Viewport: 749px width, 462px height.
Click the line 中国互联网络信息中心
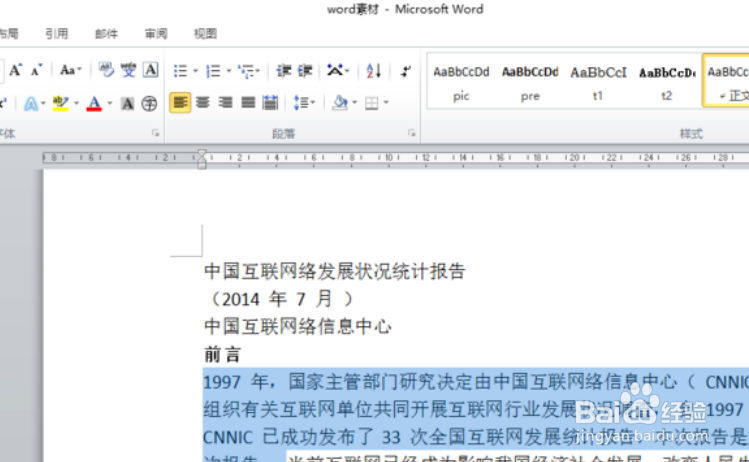coord(298,327)
